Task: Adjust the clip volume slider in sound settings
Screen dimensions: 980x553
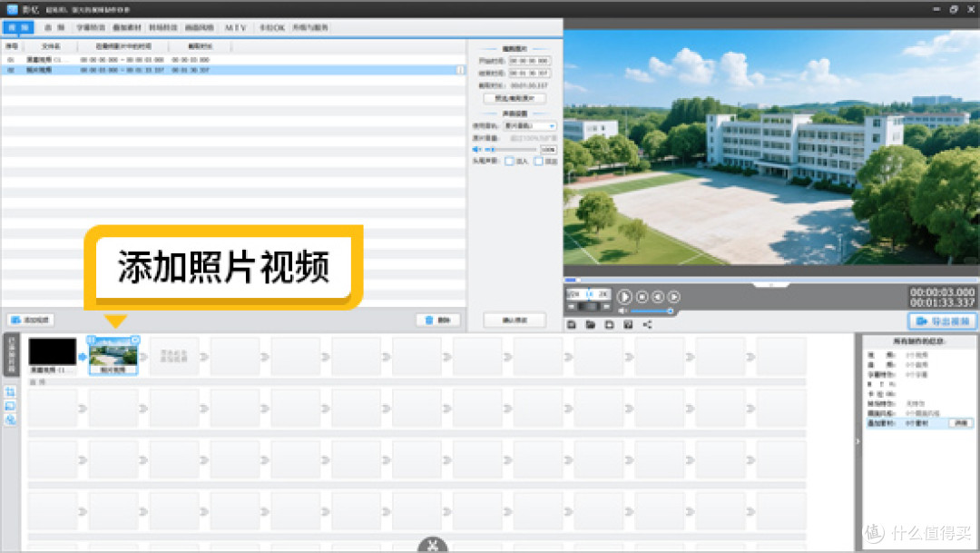Action: coord(511,150)
